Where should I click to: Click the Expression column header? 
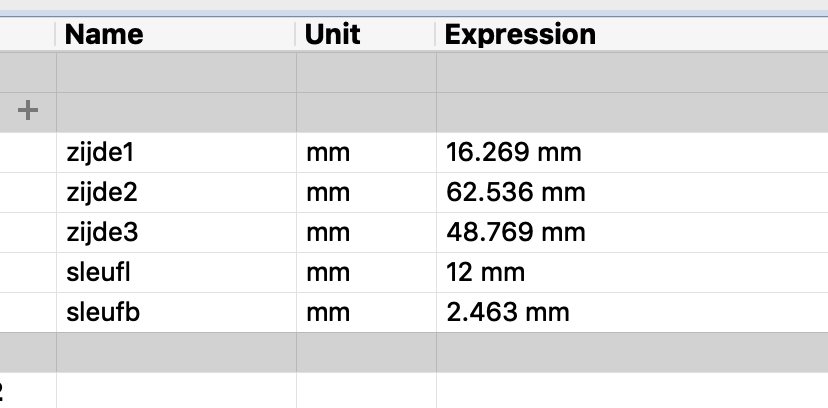(x=520, y=35)
